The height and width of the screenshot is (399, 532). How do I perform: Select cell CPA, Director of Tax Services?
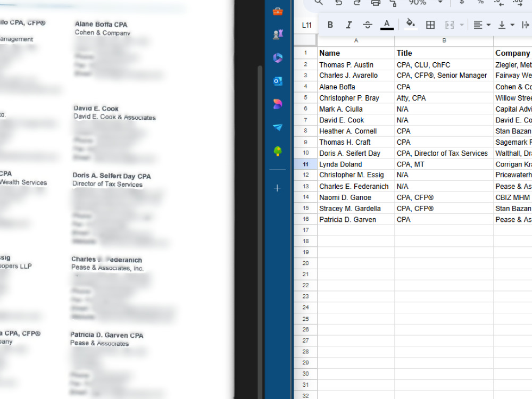(444, 153)
